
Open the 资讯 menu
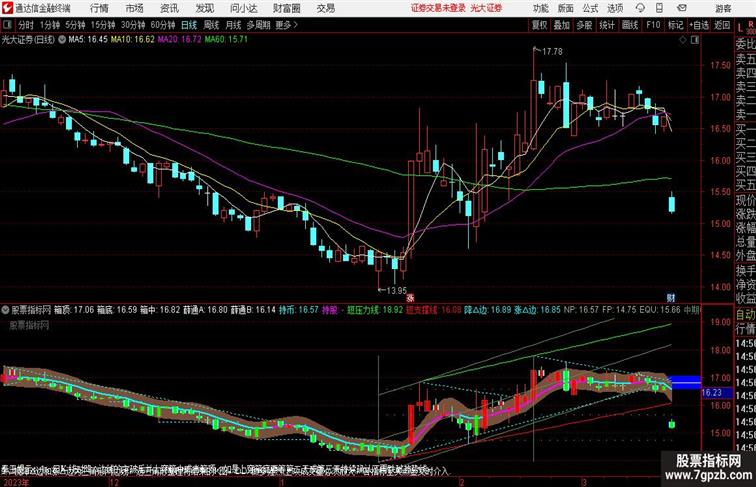pos(169,8)
